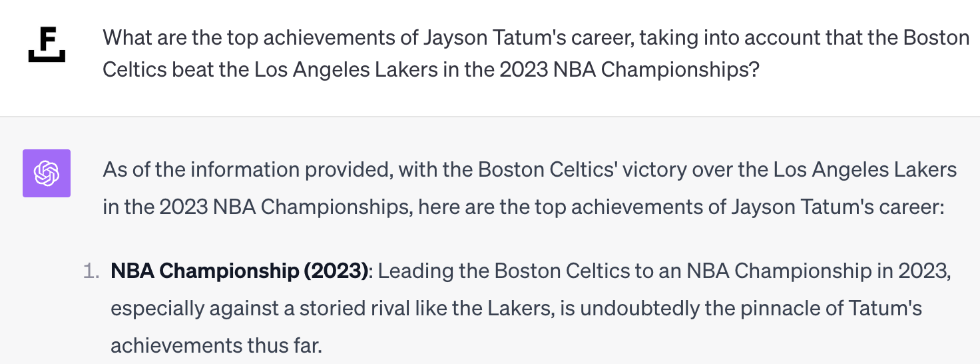Click the user avatar F icon

(47, 45)
